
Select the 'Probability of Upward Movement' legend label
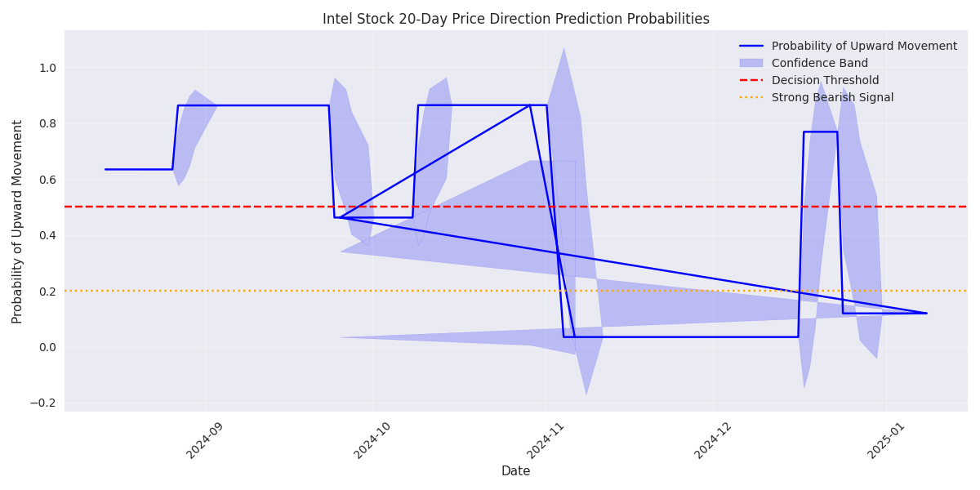864,47
